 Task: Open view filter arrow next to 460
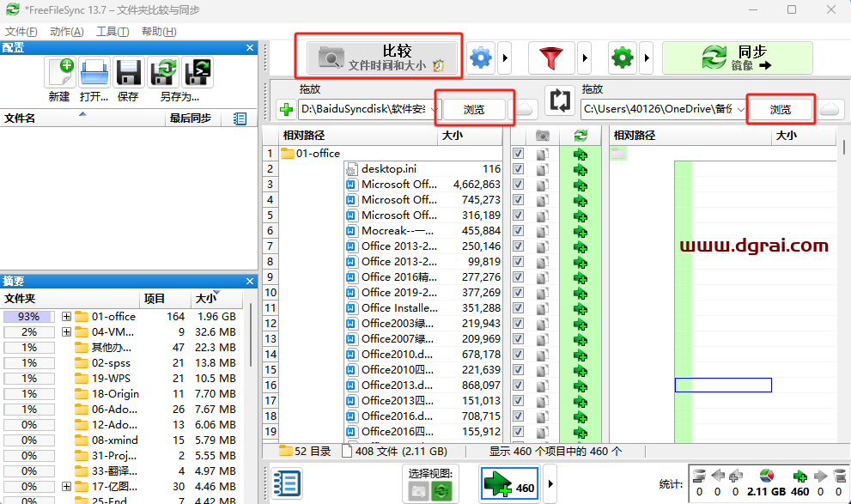pyautogui.click(x=550, y=483)
